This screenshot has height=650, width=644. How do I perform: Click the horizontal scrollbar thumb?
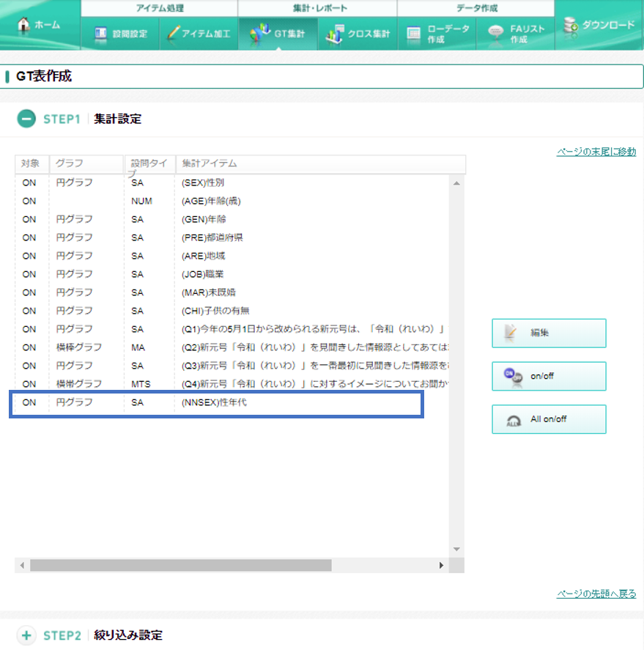pyautogui.click(x=181, y=565)
